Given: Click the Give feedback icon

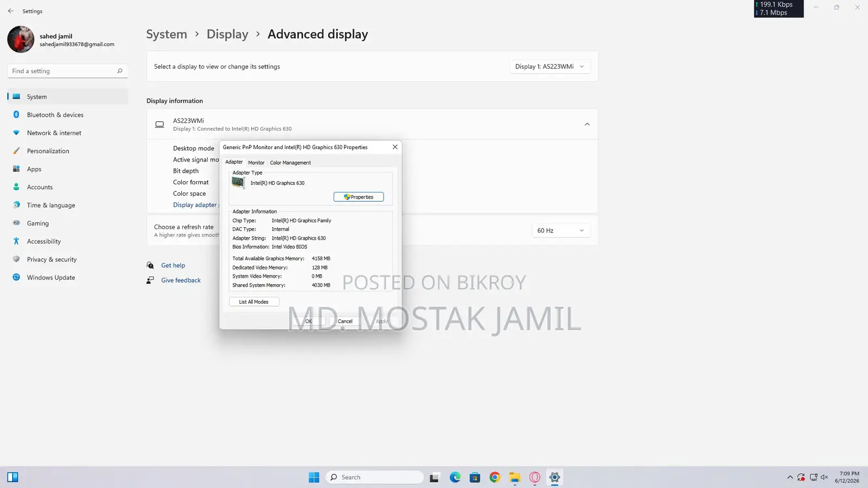Looking at the screenshot, I should pos(150,280).
